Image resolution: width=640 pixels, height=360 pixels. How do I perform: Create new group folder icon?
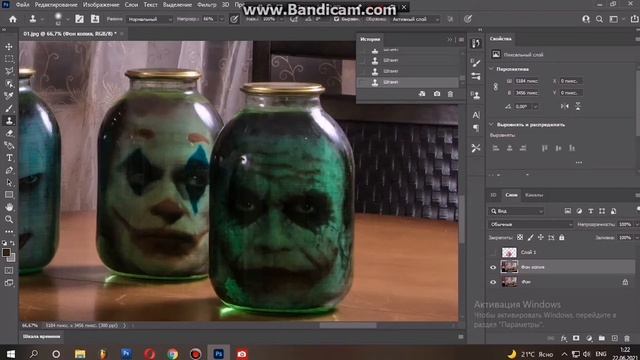tap(602, 338)
